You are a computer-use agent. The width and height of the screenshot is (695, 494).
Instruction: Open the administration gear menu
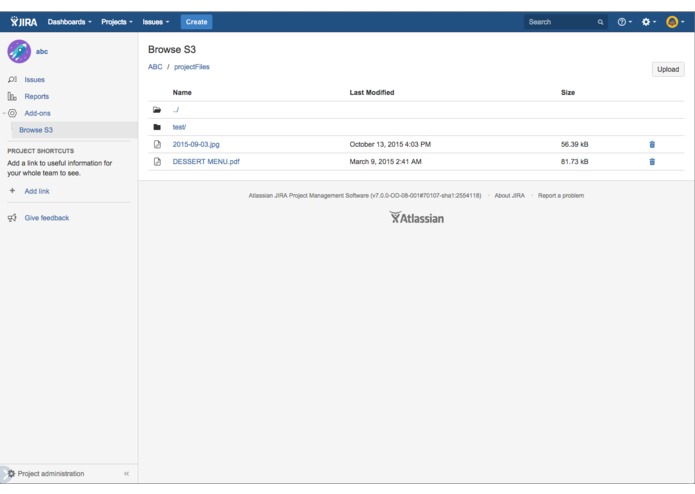coord(648,22)
